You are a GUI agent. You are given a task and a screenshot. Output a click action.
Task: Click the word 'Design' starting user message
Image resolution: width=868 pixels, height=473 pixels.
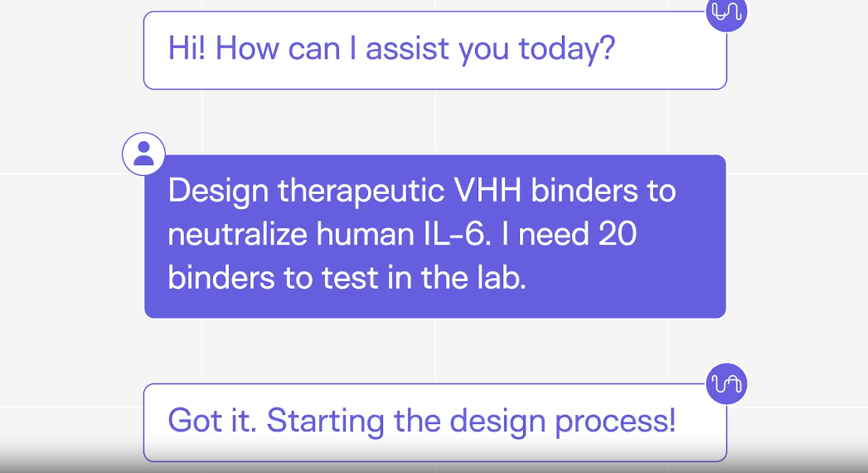tap(218, 192)
